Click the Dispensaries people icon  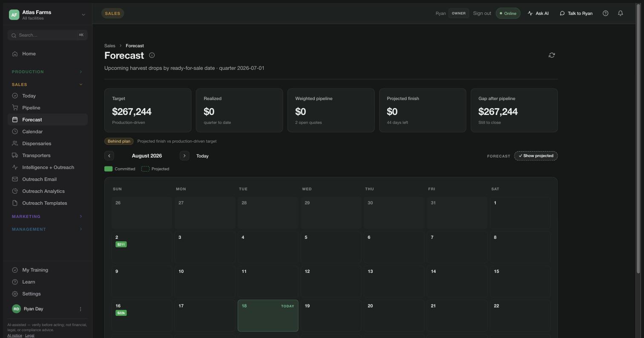point(15,143)
